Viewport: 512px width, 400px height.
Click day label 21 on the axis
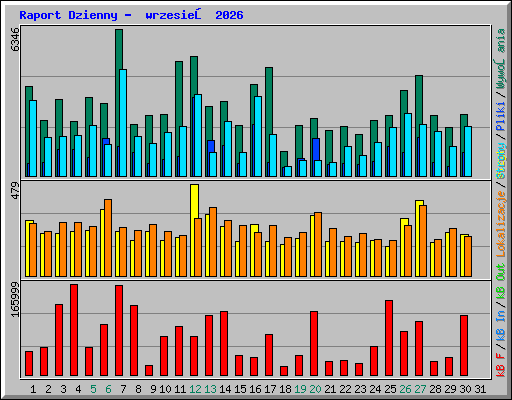click(x=330, y=389)
